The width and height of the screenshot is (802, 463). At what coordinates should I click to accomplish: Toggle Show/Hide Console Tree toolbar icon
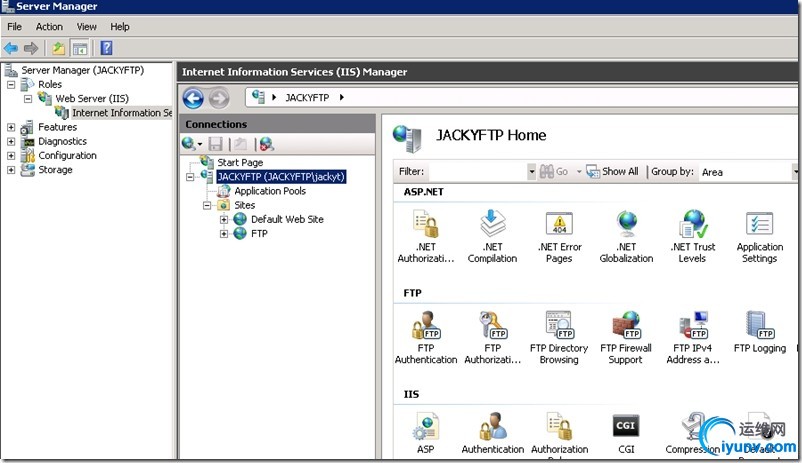pos(80,49)
